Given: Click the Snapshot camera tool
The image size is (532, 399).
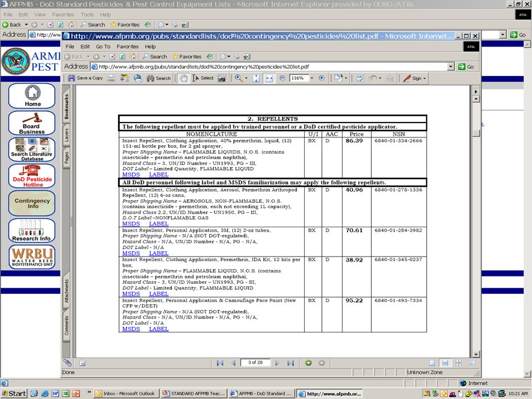Looking at the screenshot, I should click(222, 78).
